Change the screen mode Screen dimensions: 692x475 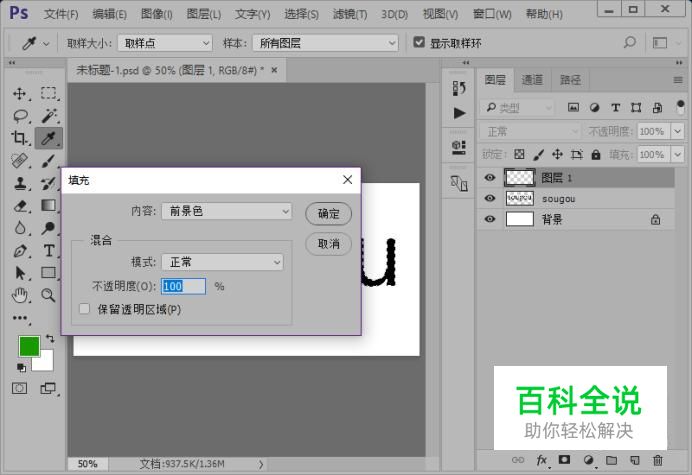48,388
